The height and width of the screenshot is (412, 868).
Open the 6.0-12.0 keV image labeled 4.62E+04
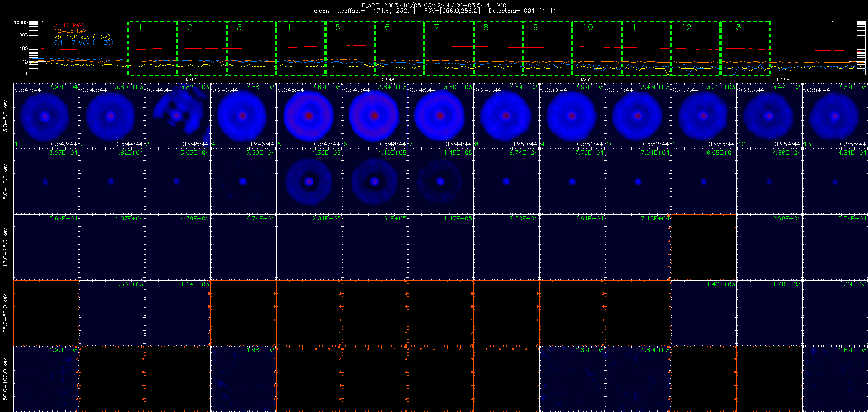[x=112, y=181]
